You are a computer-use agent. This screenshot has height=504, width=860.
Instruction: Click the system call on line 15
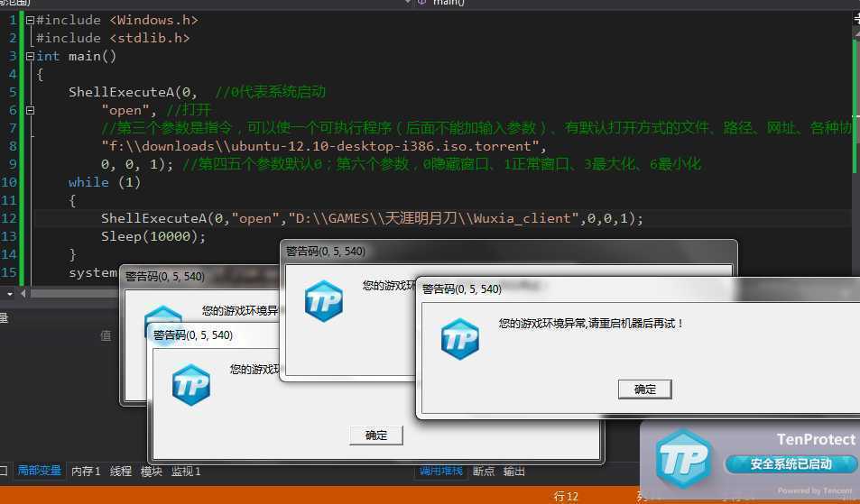point(93,273)
